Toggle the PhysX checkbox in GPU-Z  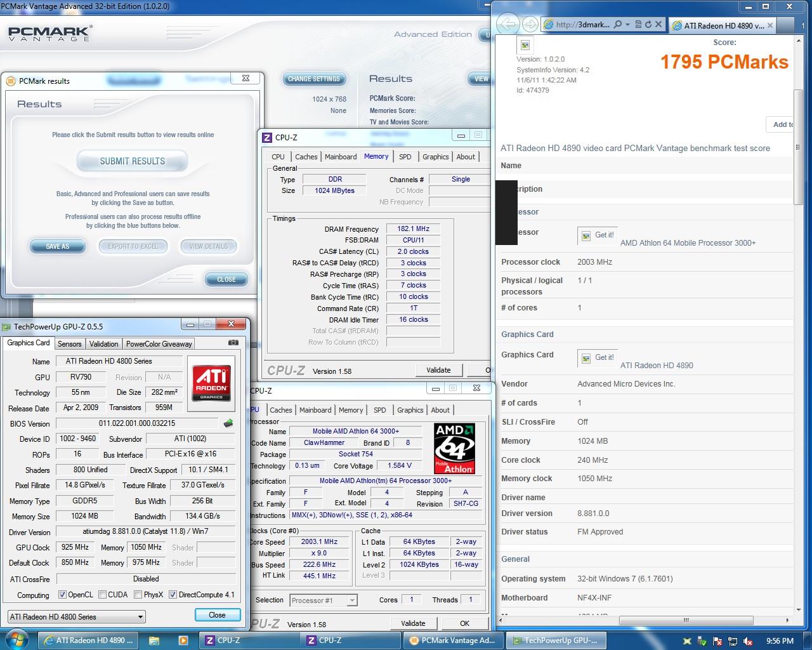(138, 595)
